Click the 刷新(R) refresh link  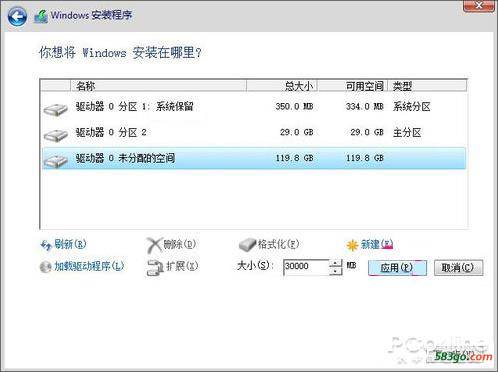(x=70, y=244)
